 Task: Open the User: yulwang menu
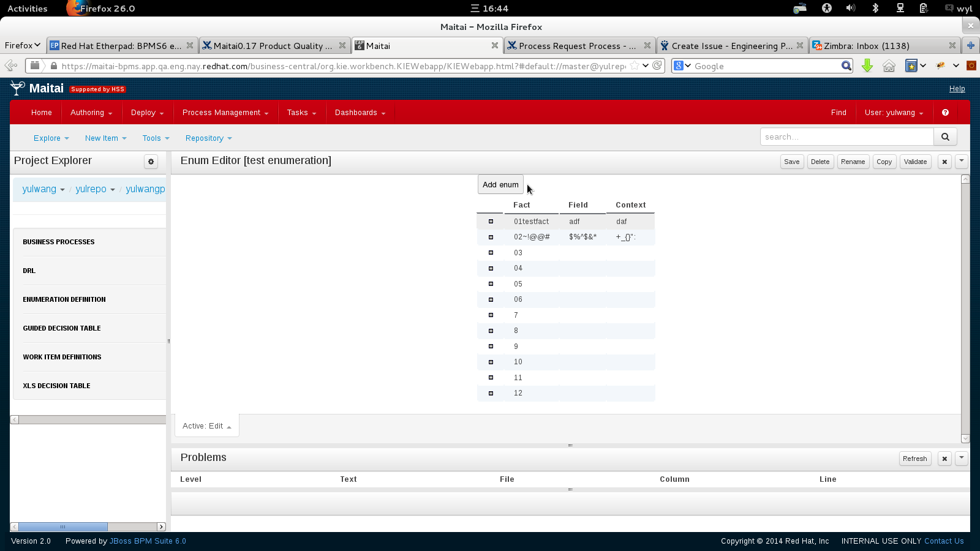894,113
